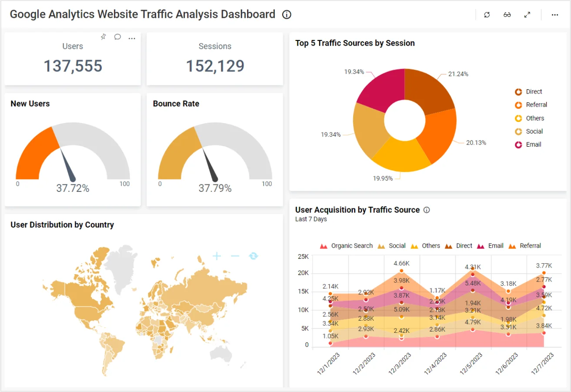Hide Direct in the donut chart legend
571x392 pixels.
click(534, 91)
